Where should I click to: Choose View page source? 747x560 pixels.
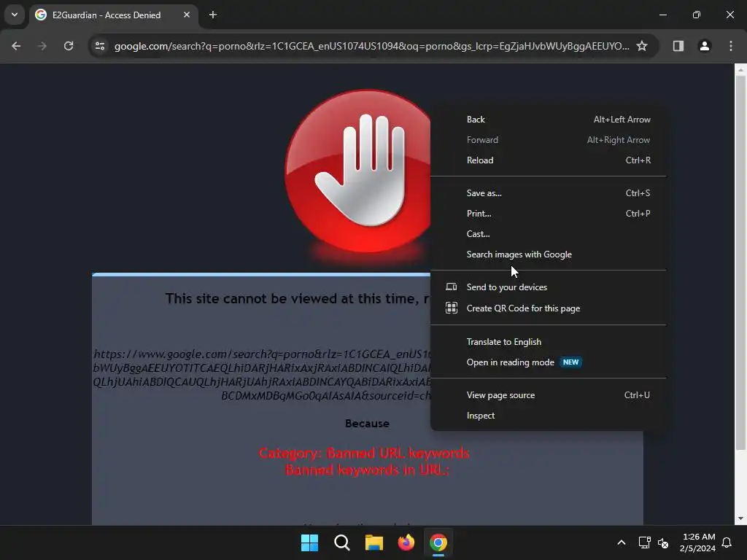(549, 395)
